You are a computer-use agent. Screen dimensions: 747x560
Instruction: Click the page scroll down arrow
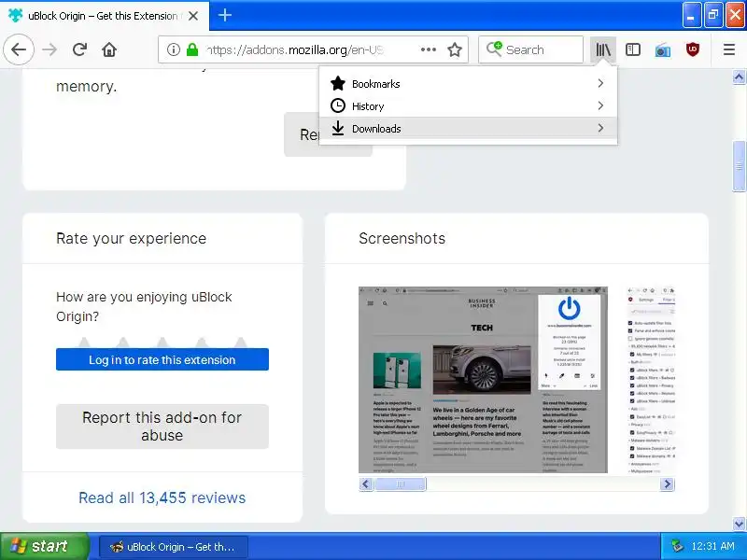pos(739,525)
